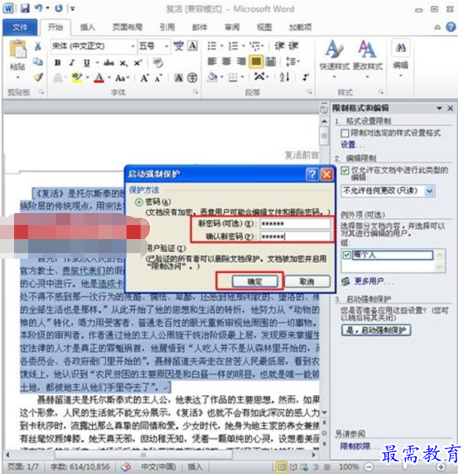Screen dimensions: 467x476
Task: Switch to the Page Layout tab
Action: [x=127, y=27]
